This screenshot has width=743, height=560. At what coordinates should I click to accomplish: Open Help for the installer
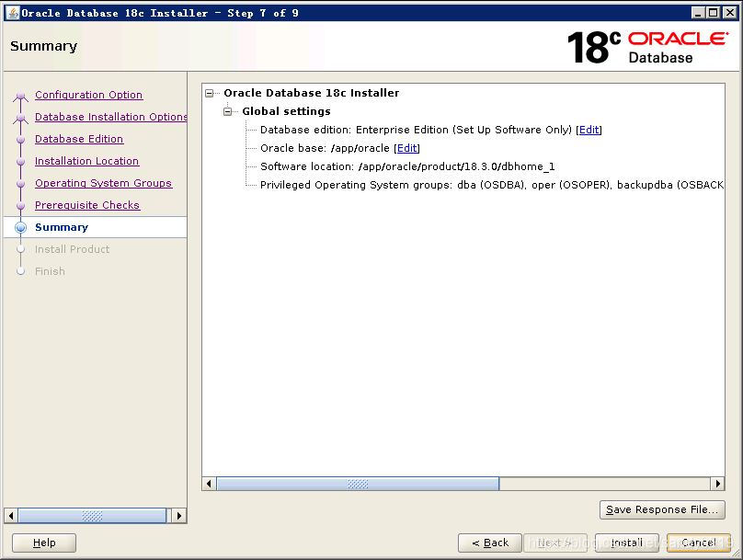pos(44,543)
